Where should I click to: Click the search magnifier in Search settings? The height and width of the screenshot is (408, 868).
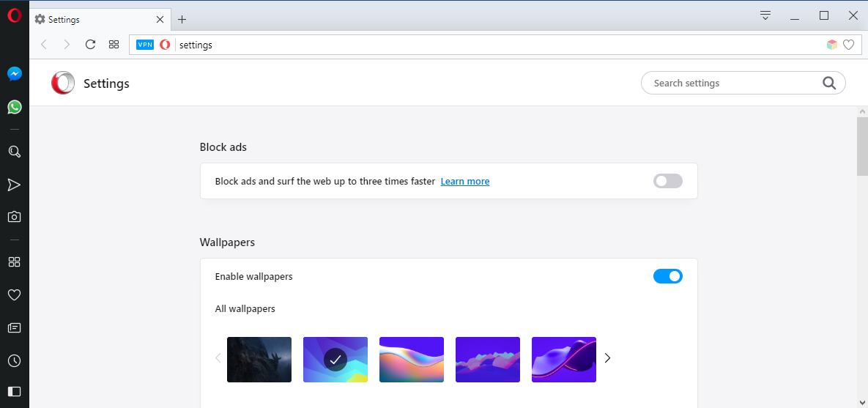828,83
